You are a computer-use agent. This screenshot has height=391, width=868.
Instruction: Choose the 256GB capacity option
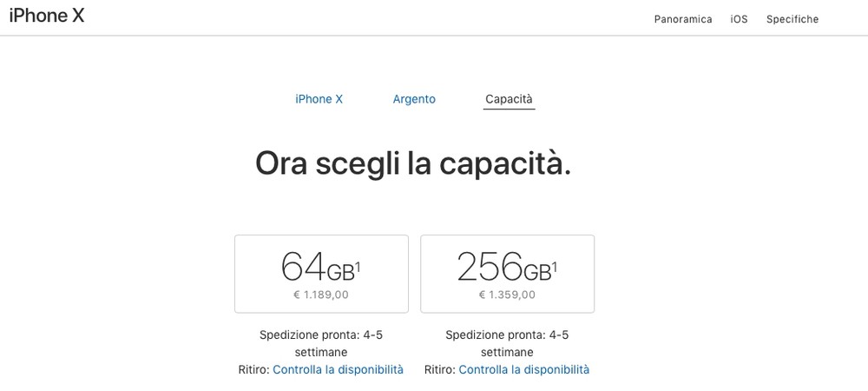(x=507, y=273)
